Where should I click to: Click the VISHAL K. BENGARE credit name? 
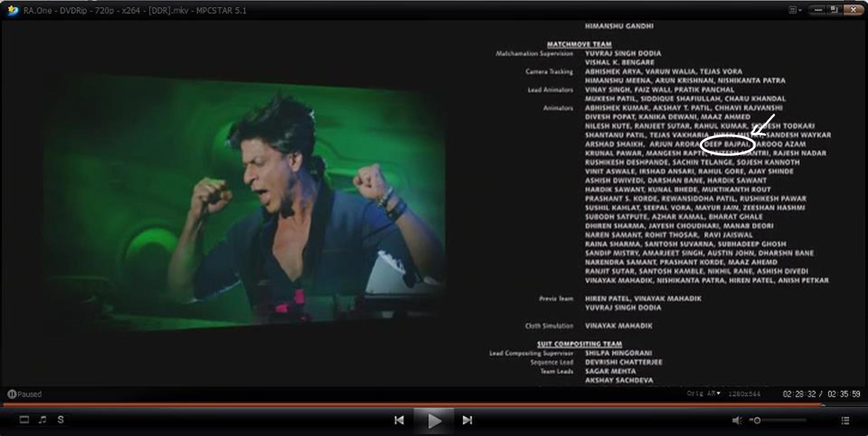tap(620, 62)
